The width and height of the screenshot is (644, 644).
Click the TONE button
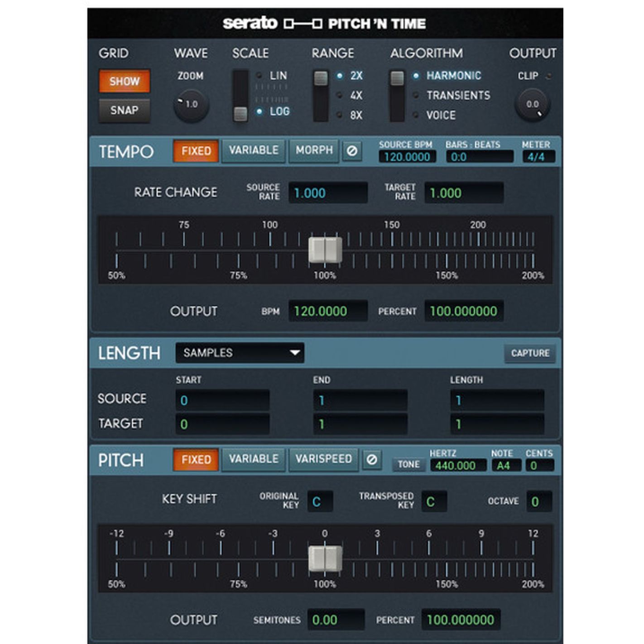(409, 465)
